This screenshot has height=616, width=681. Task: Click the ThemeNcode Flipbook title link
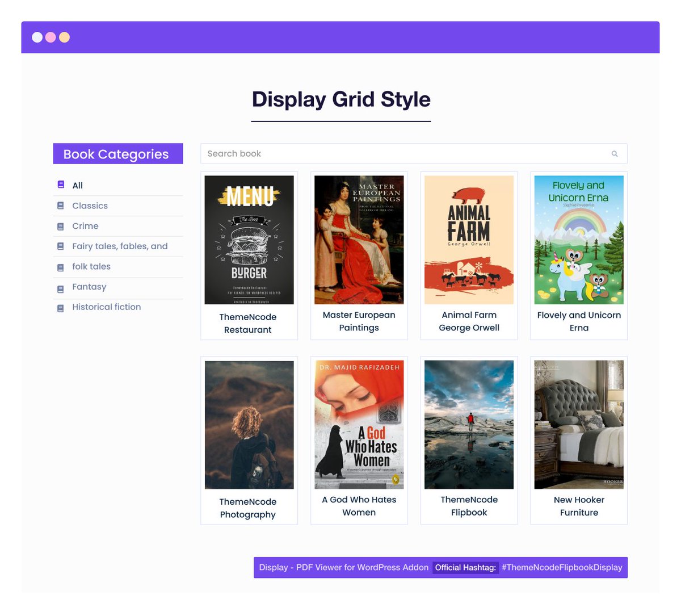click(469, 506)
